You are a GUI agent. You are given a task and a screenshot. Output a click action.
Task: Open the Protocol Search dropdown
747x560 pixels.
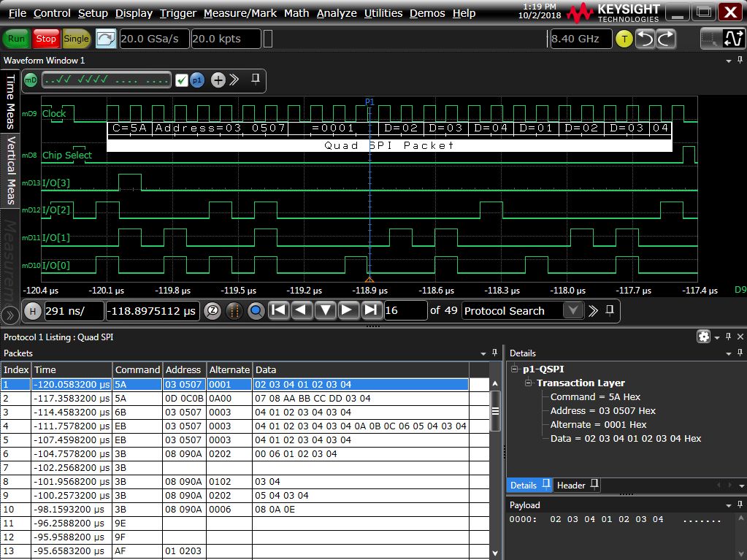574,311
